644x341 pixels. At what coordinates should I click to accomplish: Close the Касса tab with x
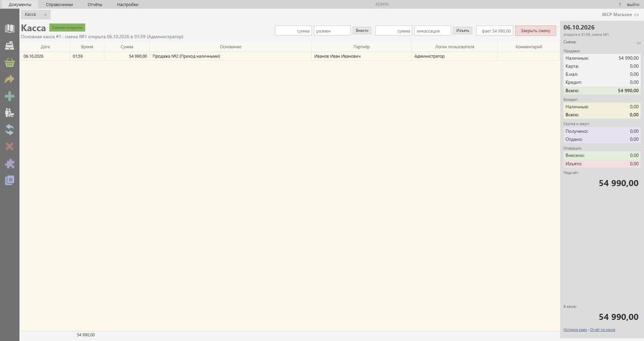click(46, 15)
